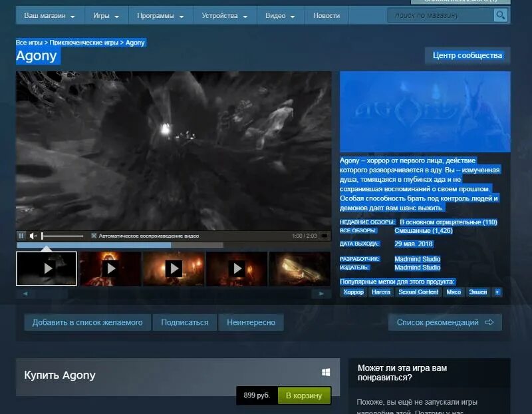
Task: Use the thumbnail strip scrollbar
Action: [174, 294]
